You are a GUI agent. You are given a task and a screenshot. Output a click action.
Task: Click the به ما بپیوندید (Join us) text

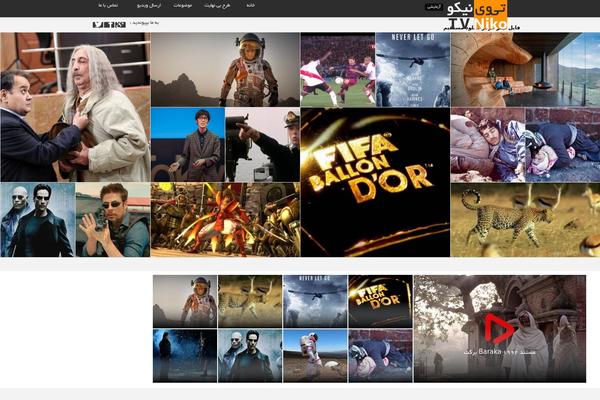click(145, 23)
